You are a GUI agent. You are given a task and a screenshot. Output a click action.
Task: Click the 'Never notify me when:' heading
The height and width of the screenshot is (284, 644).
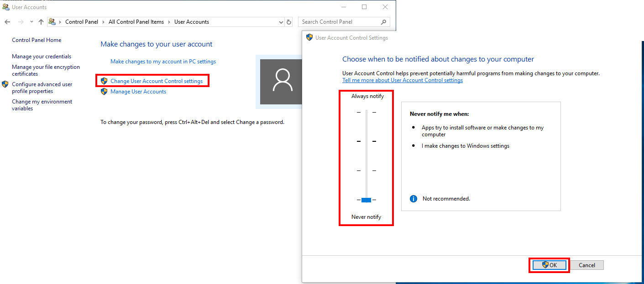tap(440, 114)
